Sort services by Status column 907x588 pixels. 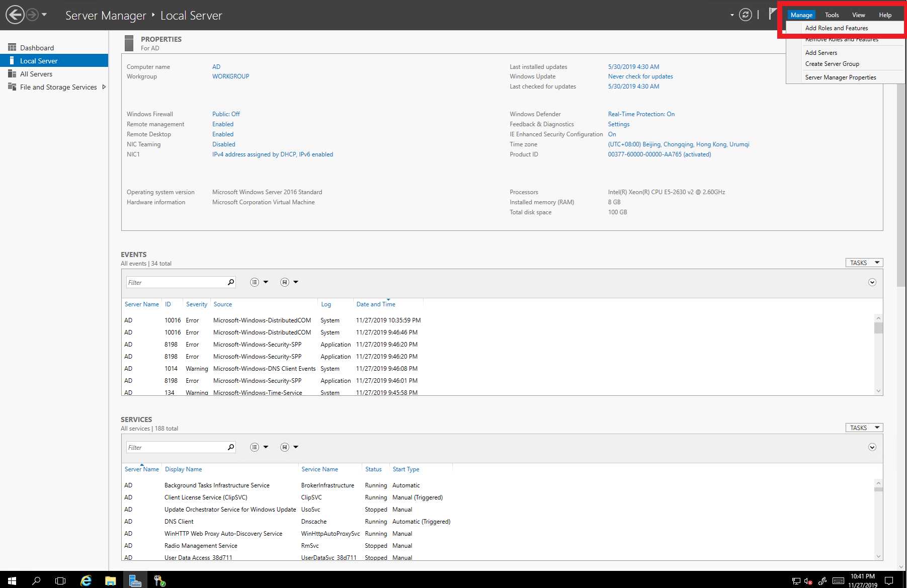pyautogui.click(x=373, y=469)
